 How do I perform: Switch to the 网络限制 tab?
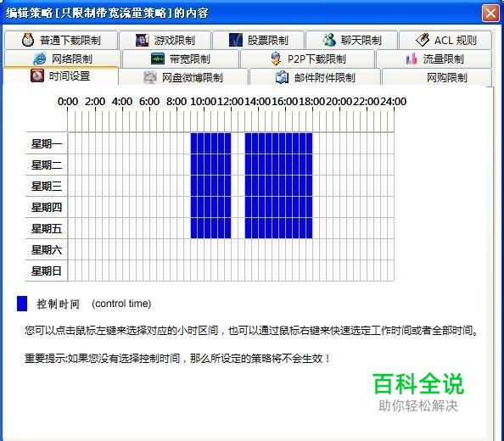click(63, 59)
